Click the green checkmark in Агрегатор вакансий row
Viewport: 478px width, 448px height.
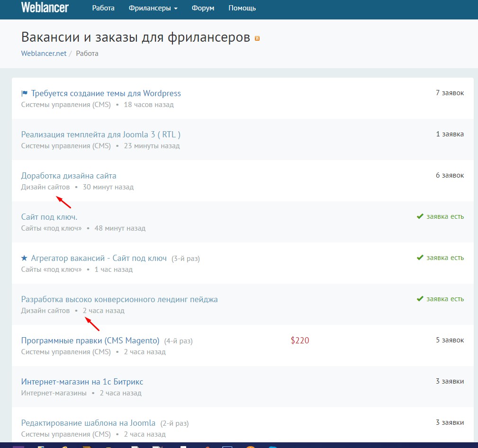click(x=420, y=258)
